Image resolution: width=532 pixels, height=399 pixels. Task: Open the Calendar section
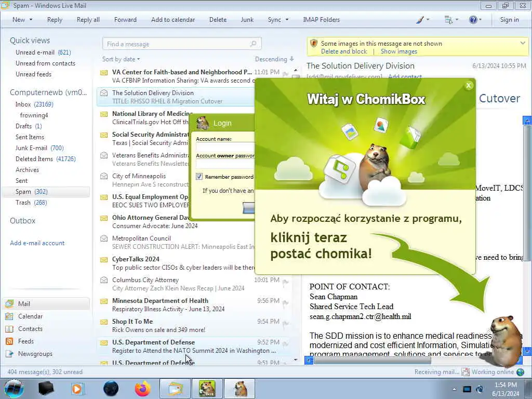tap(30, 316)
